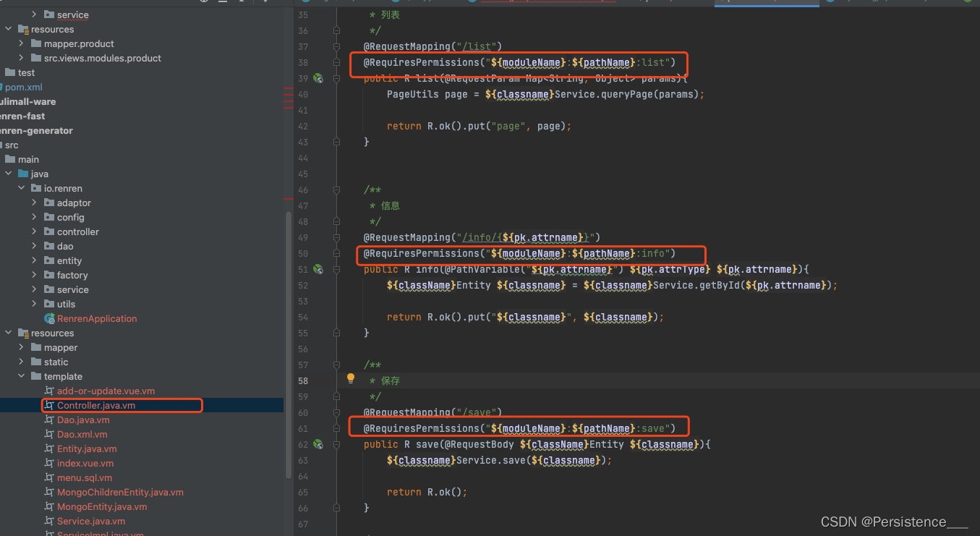The width and height of the screenshot is (980, 536).
Task: Click 'return R.ok();' on line 65
Action: tap(427, 492)
